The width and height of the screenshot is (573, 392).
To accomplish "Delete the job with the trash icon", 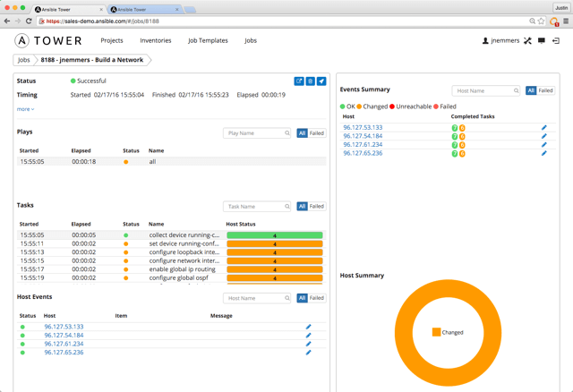I will tap(311, 81).
